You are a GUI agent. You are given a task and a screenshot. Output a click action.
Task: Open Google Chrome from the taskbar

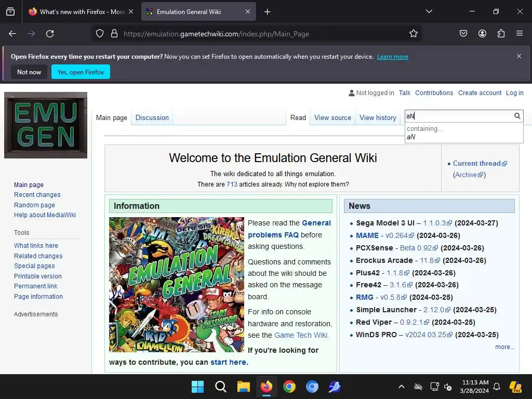click(289, 387)
